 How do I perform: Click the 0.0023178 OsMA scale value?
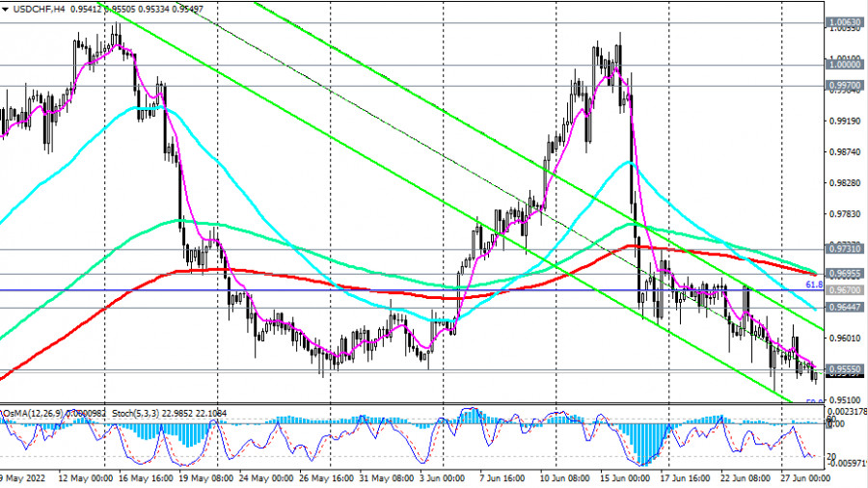tap(845, 413)
